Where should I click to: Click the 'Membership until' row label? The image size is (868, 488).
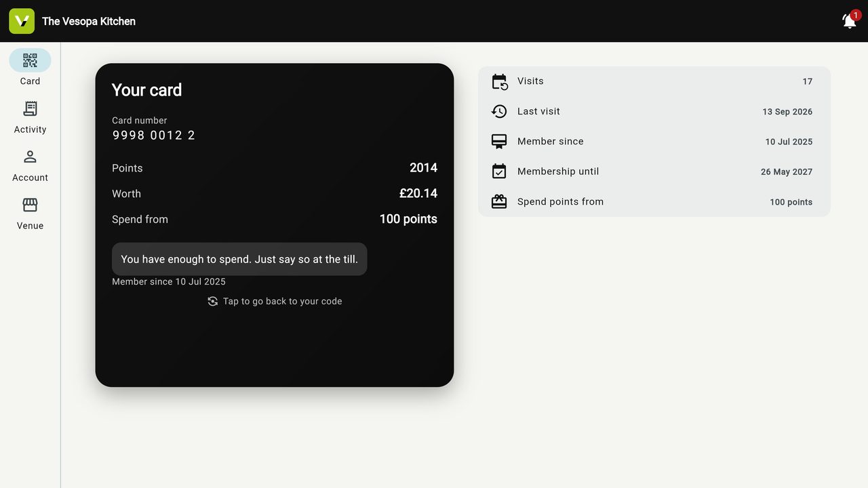(x=558, y=171)
